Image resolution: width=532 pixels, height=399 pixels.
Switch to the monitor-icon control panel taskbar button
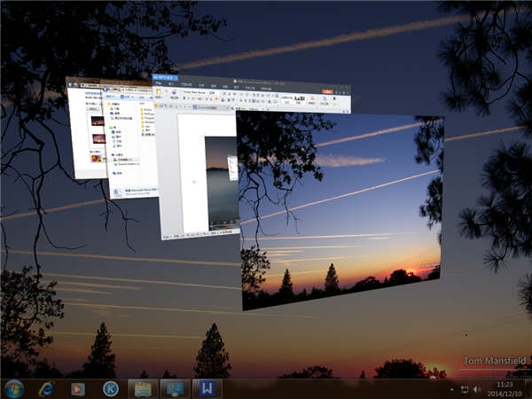click(175, 389)
